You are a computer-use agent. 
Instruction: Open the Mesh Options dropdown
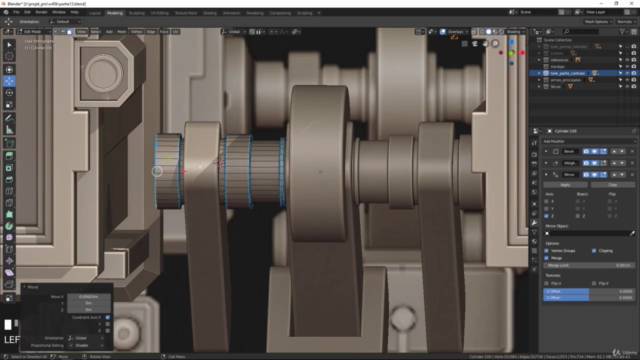coord(598,22)
